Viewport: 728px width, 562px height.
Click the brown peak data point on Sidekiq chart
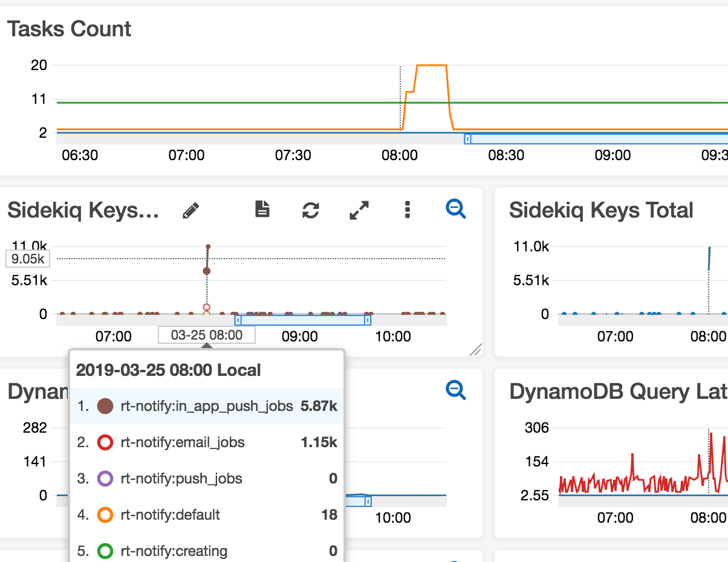(x=208, y=247)
